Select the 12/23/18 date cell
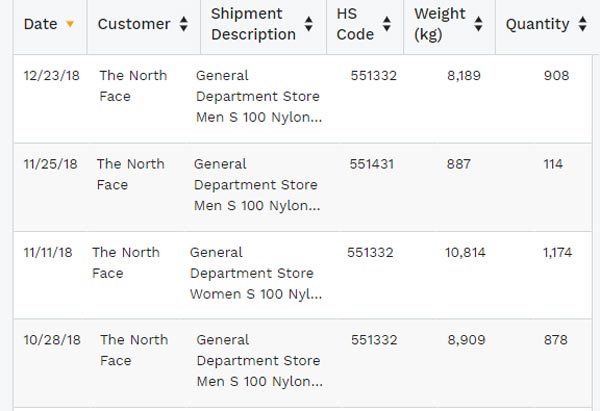The width and height of the screenshot is (600, 411). pyautogui.click(x=50, y=75)
